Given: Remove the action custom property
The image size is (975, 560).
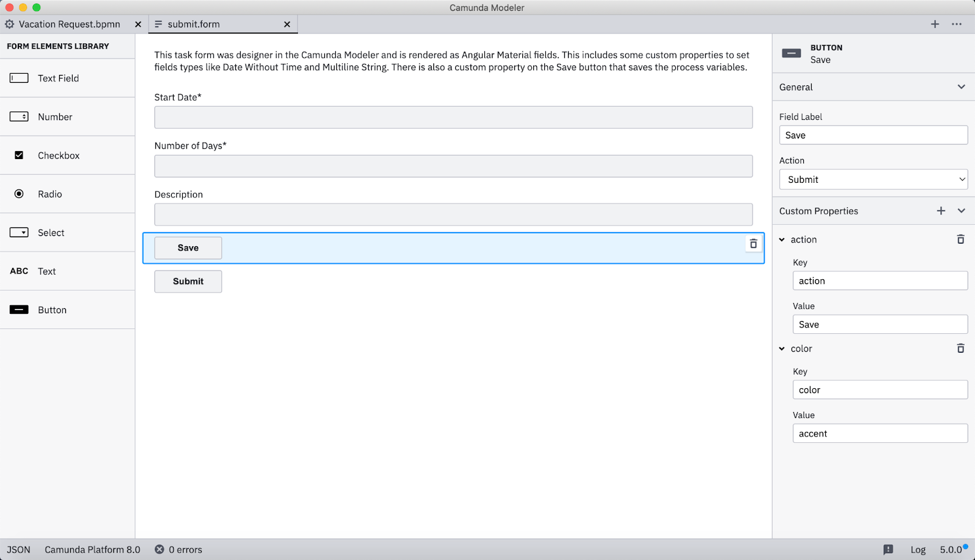Looking at the screenshot, I should [x=960, y=239].
